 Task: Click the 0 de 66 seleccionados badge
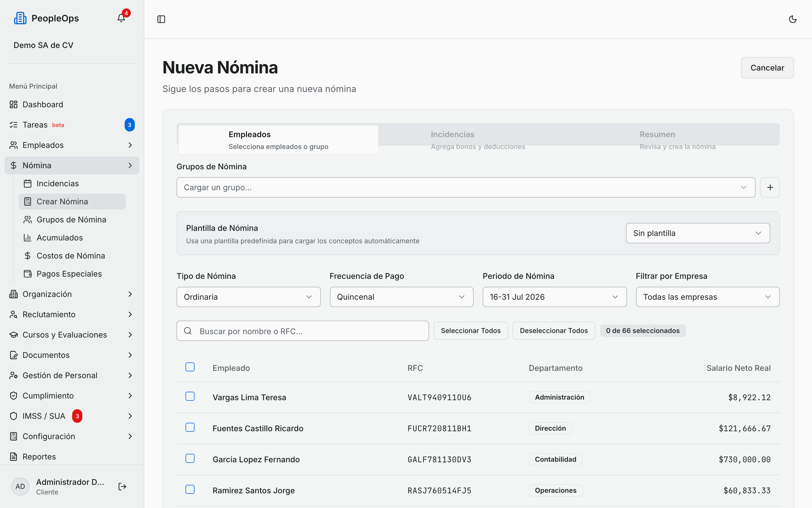(643, 330)
